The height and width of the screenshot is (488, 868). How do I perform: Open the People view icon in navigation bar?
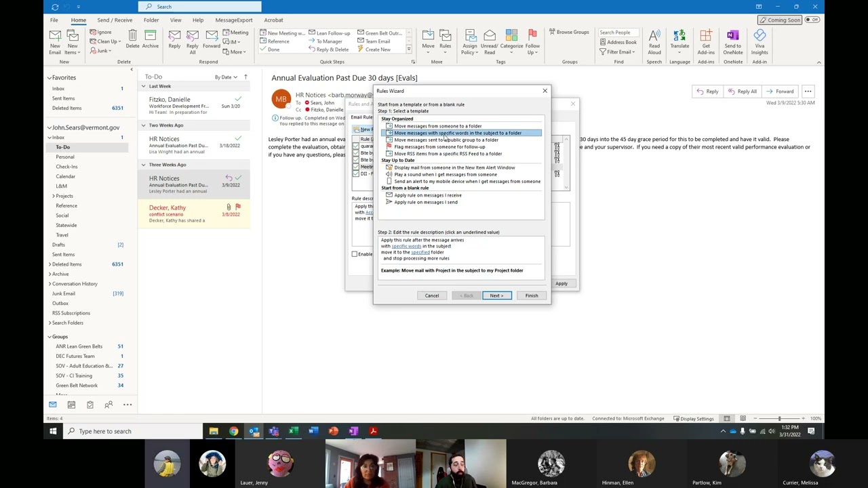click(108, 405)
